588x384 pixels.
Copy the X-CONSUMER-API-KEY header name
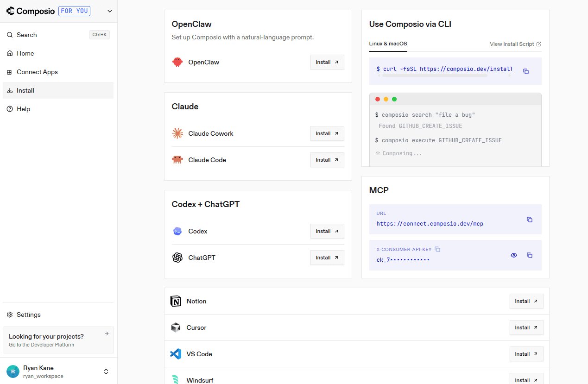click(437, 249)
